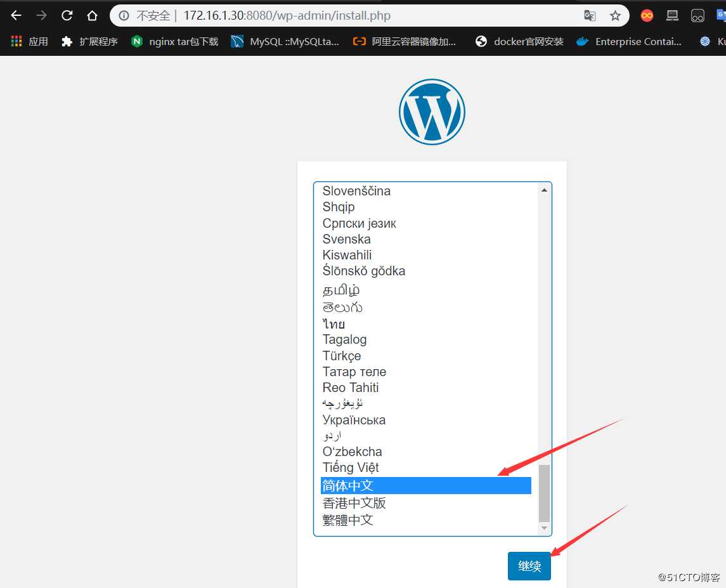Select 香港中文版 language
This screenshot has width=726, height=588.
tap(426, 503)
